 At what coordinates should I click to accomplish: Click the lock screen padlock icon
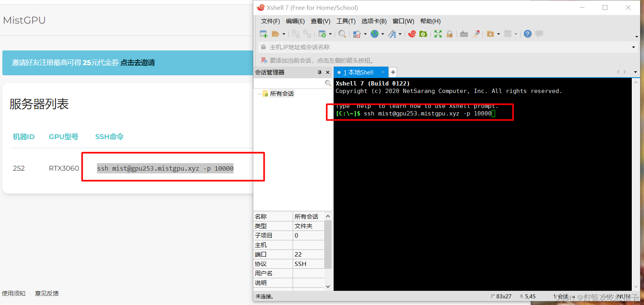(449, 34)
